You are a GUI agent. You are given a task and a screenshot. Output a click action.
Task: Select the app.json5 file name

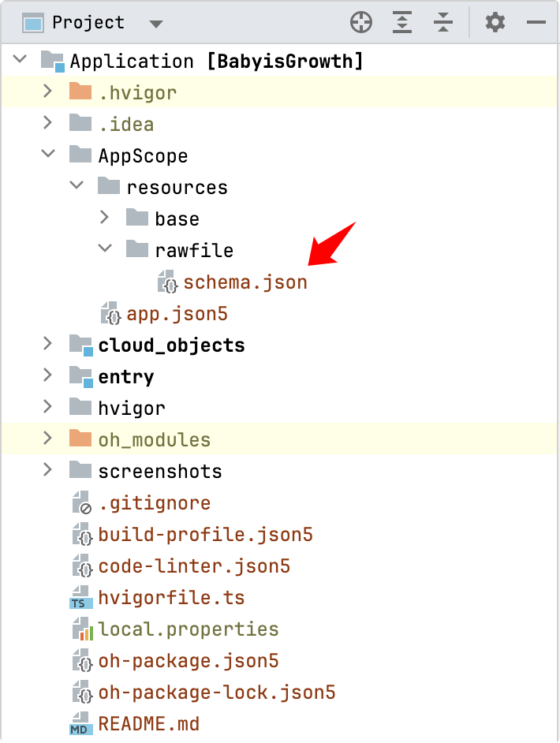pyautogui.click(x=177, y=313)
